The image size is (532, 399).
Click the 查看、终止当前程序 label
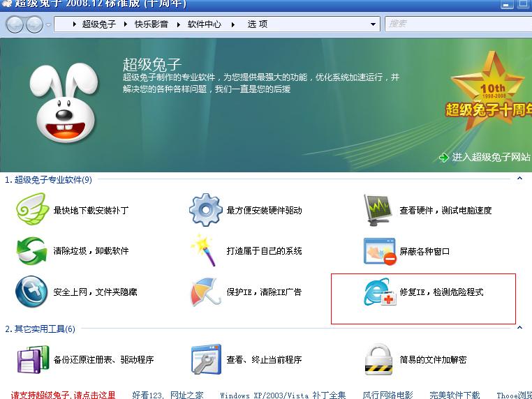(265, 360)
